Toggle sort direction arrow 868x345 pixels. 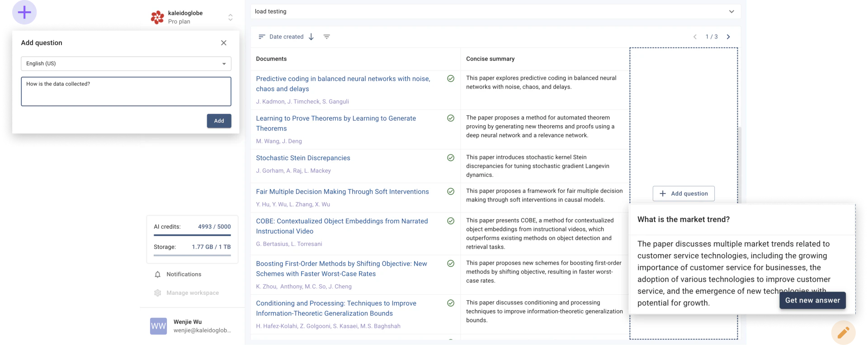[311, 37]
